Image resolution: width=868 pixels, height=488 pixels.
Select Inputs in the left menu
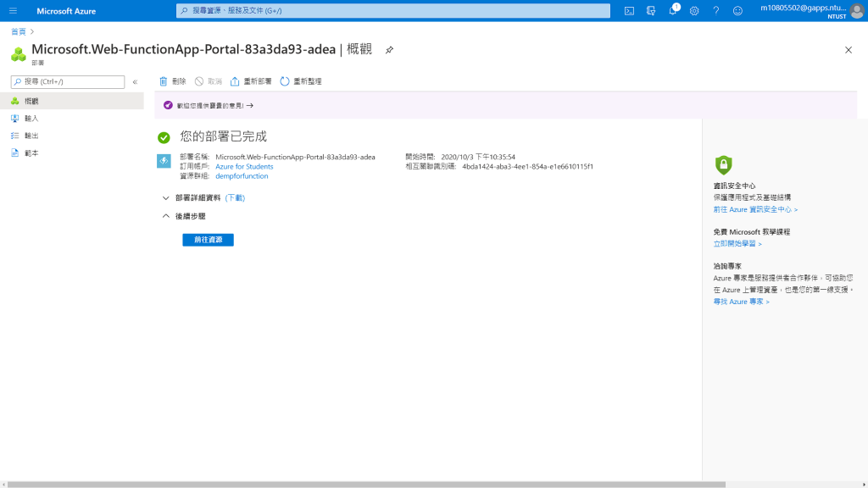72,119
